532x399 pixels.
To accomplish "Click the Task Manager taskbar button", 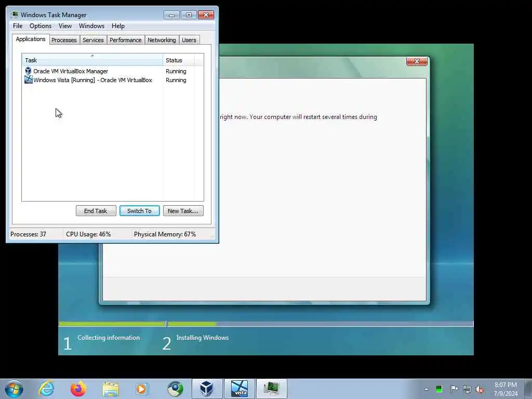I will pos(272,389).
